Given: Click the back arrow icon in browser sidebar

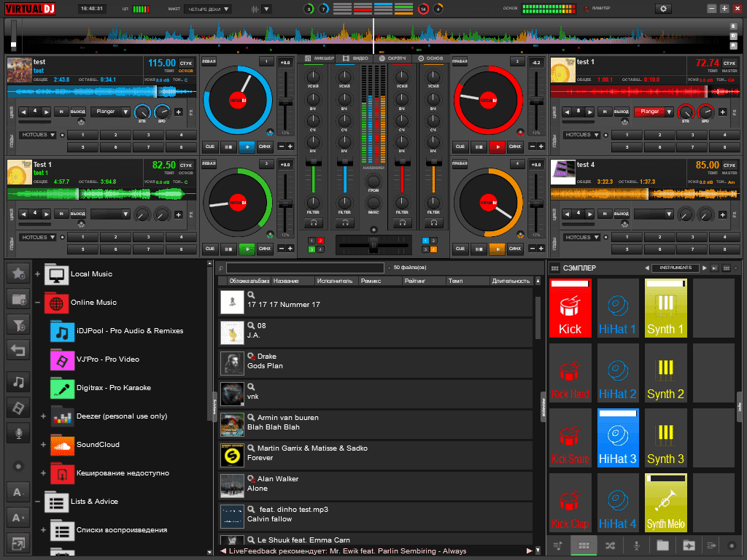Looking at the screenshot, I should (x=18, y=351).
